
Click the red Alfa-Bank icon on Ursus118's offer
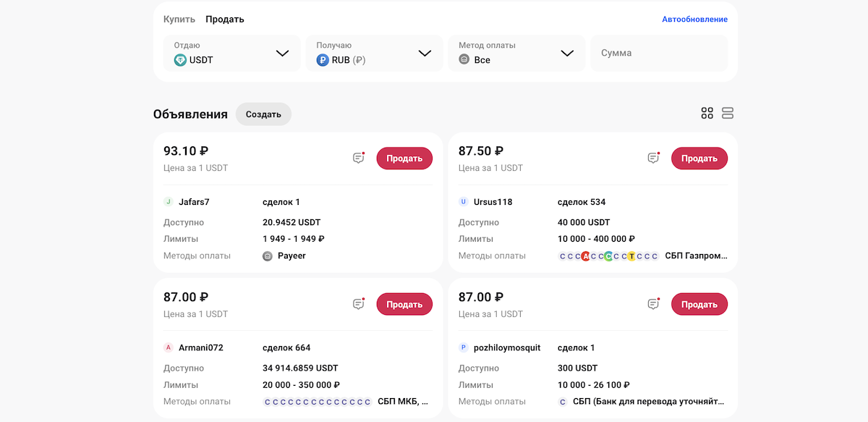585,256
